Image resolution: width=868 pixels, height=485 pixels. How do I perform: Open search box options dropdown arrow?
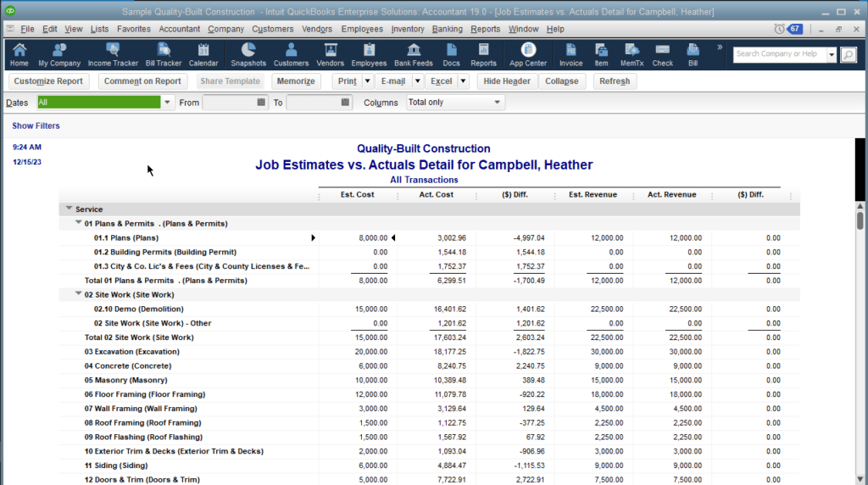tap(832, 54)
